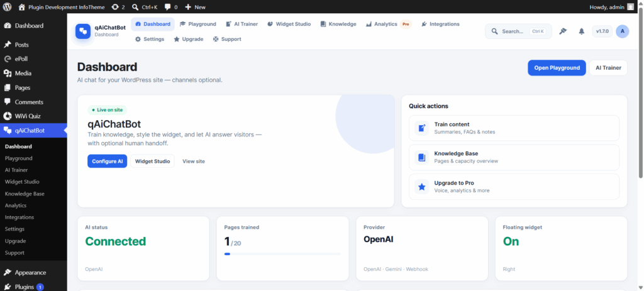This screenshot has height=291, width=644.
Task: Click the Pages trained progress bar
Action: (x=282, y=254)
